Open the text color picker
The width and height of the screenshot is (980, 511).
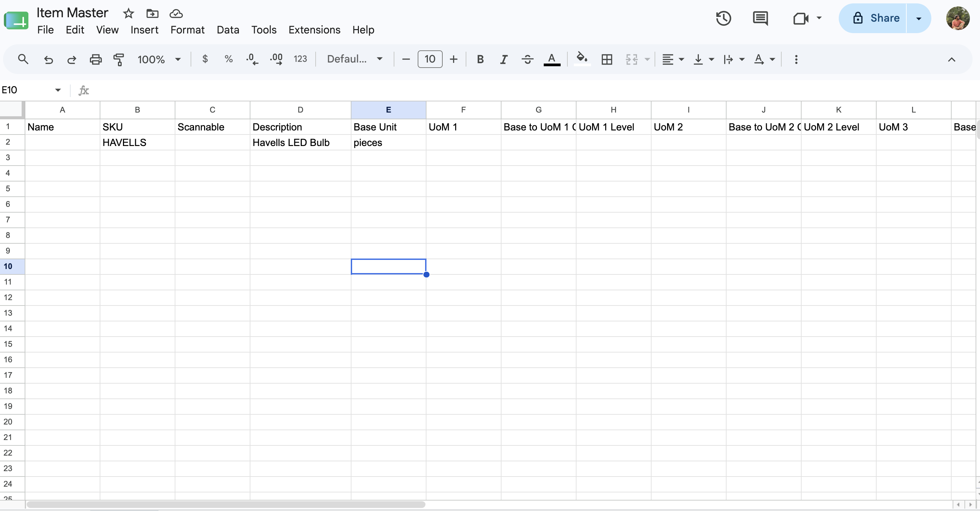click(x=552, y=59)
